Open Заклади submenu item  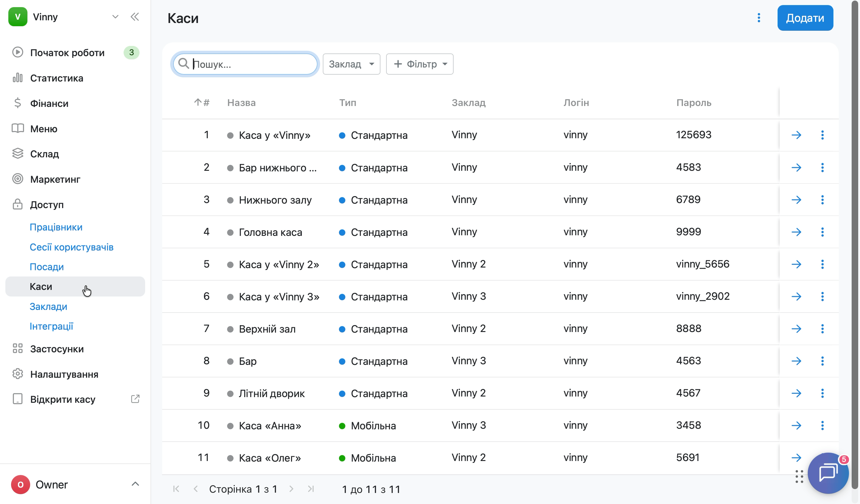click(48, 306)
